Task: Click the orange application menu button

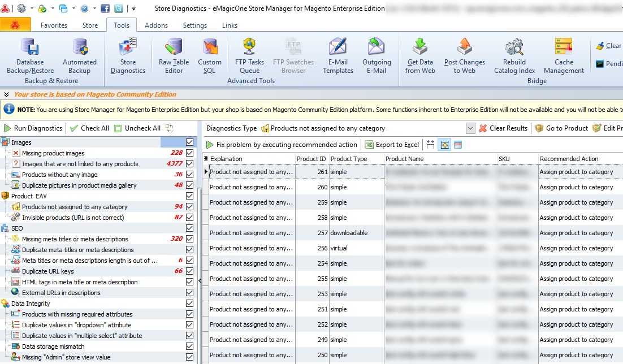Action: pos(15,25)
